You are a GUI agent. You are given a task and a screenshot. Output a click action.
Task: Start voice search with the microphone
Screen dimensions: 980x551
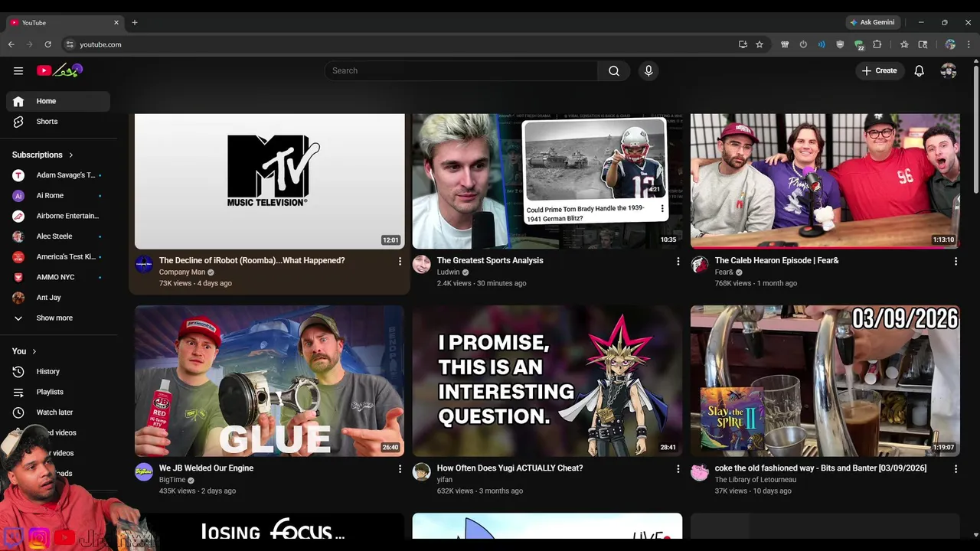point(648,70)
